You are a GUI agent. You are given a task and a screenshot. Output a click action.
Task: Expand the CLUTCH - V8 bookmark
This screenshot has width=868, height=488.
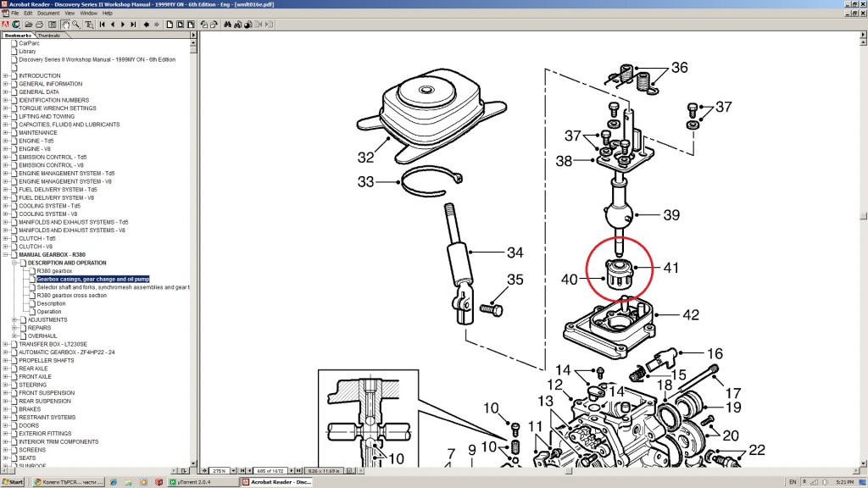pyautogui.click(x=6, y=247)
